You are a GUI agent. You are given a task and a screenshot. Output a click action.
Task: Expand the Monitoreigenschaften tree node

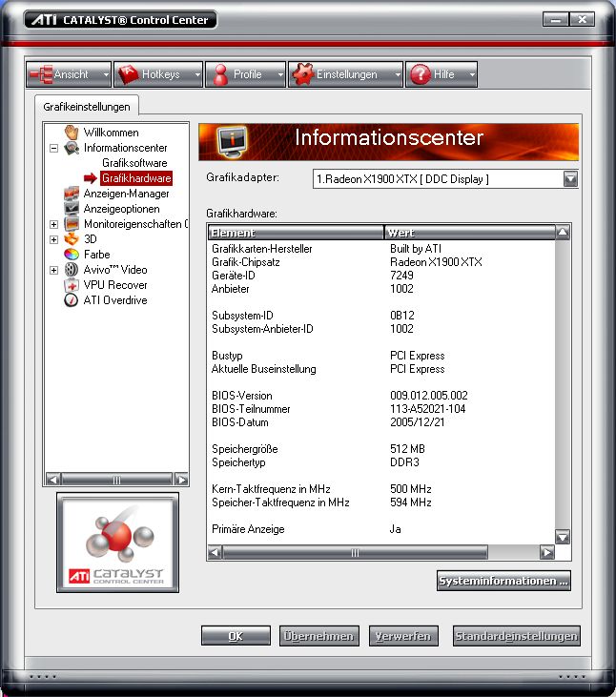pyautogui.click(x=53, y=224)
